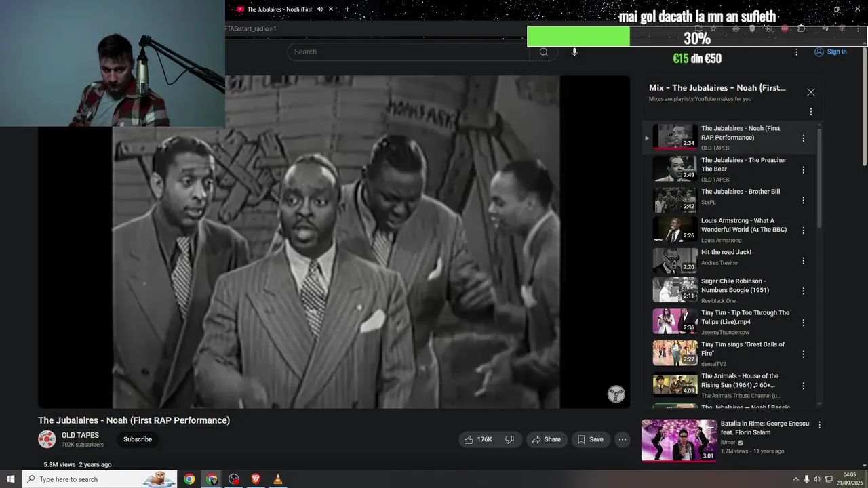Open options for Tip Toe Through The Tulips row
868x488 pixels.
pyautogui.click(x=804, y=322)
